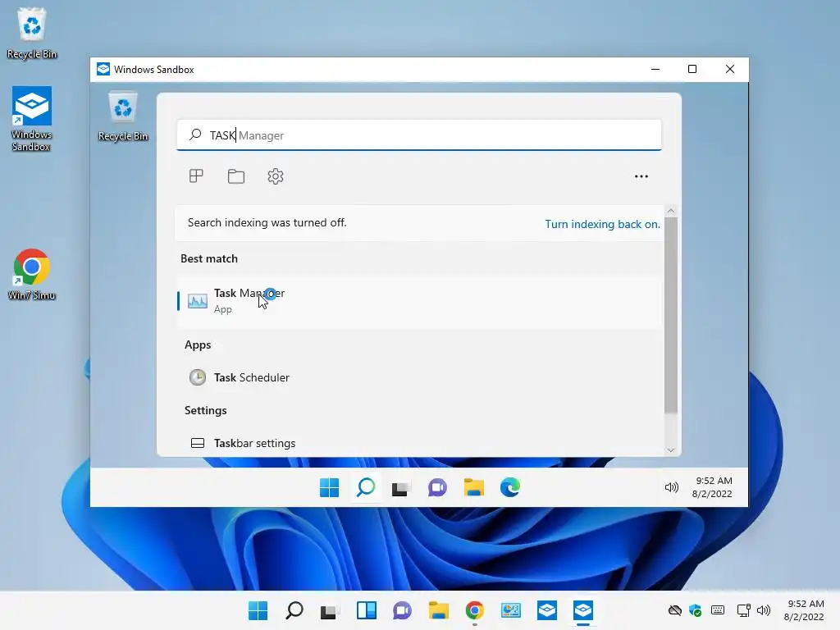Open the search panel more options ellipsis
This screenshot has height=630, width=840.
point(641,176)
